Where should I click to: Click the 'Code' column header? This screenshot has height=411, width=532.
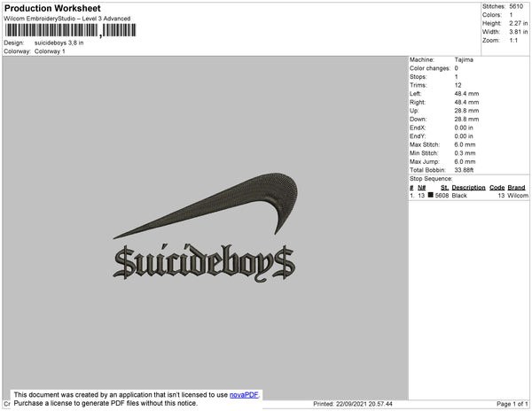(497, 188)
